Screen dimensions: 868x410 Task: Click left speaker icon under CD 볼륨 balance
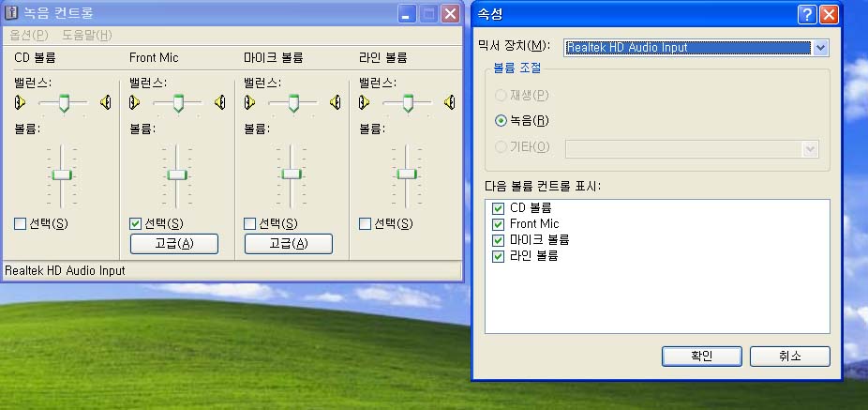[21, 102]
